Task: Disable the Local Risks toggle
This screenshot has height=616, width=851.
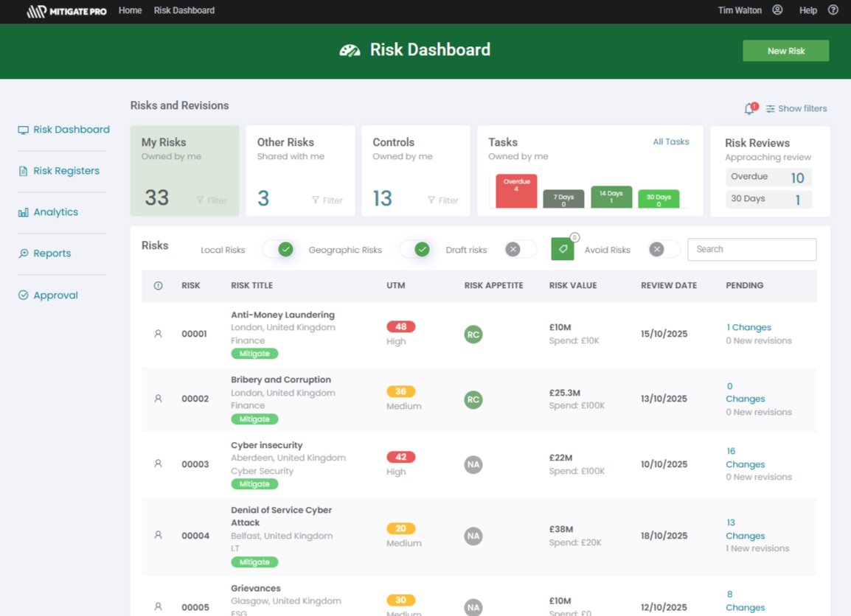Action: 280,250
